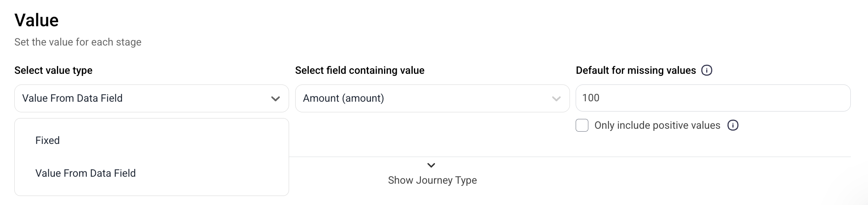Click selected Value From Data Field text in combo box

click(x=72, y=98)
